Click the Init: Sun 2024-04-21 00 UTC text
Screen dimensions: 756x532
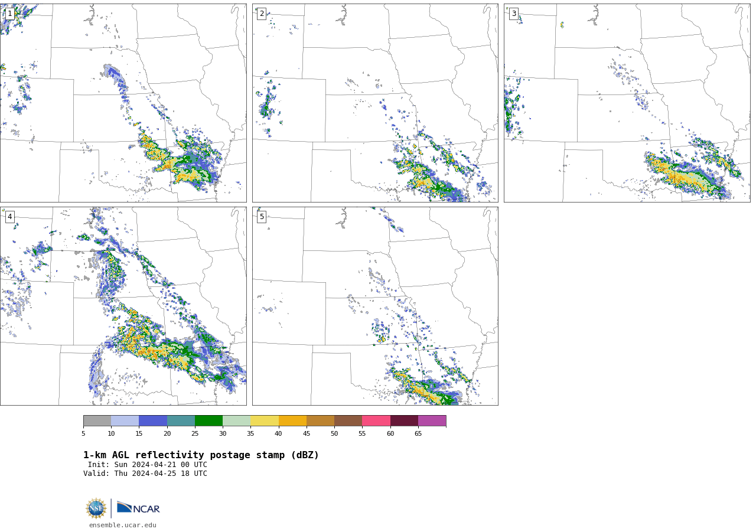point(148,465)
